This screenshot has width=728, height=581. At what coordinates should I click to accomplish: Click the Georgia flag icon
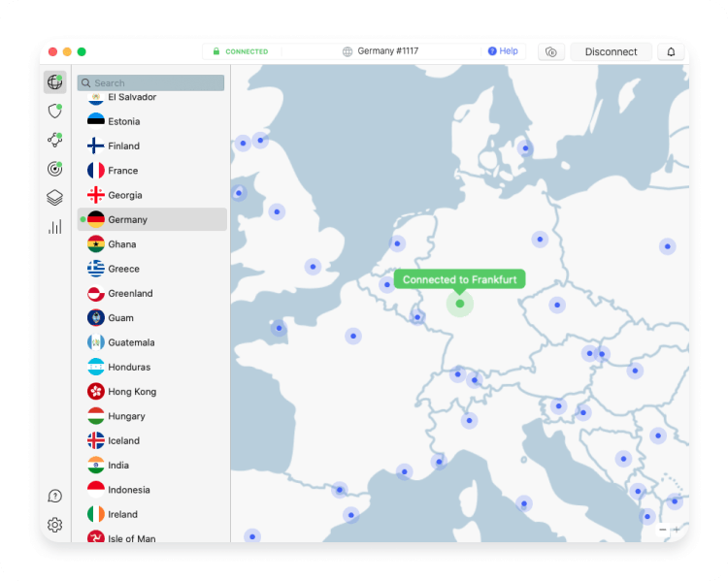pyautogui.click(x=96, y=195)
